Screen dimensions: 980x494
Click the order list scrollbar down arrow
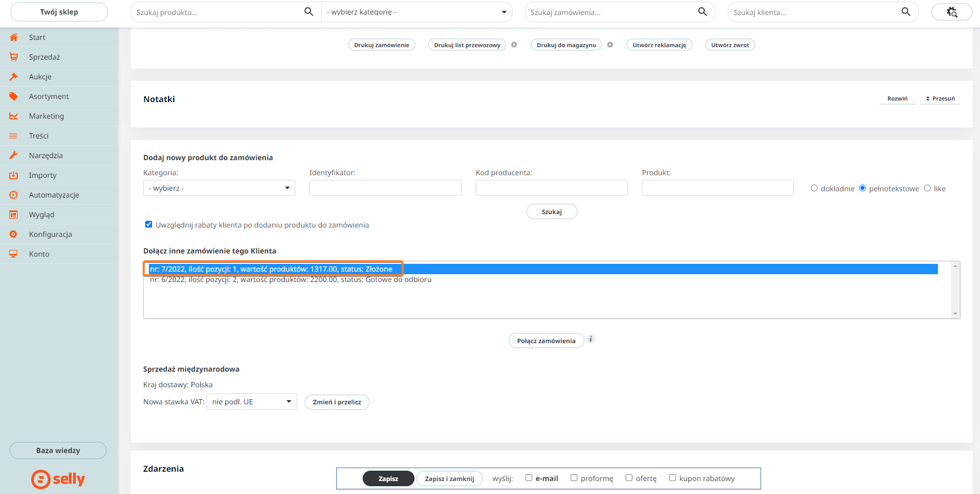955,314
